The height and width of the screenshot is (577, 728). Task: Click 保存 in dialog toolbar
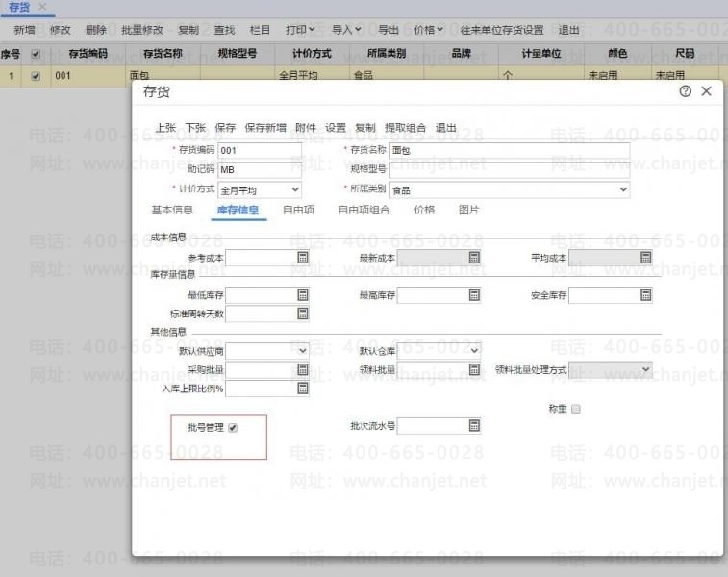[x=225, y=128]
